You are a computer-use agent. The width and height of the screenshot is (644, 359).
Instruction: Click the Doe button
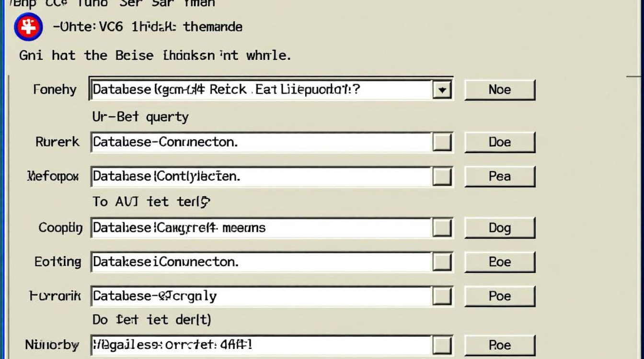499,142
